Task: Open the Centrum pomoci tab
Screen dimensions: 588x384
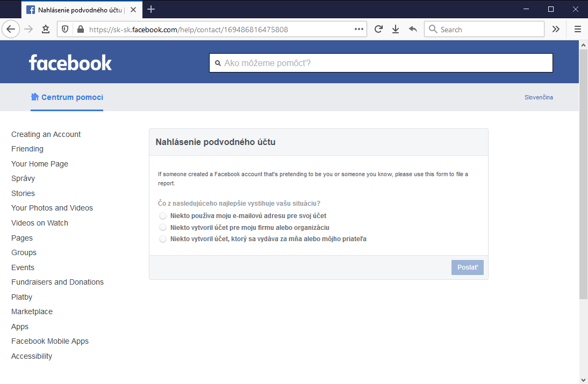Action: (x=67, y=97)
